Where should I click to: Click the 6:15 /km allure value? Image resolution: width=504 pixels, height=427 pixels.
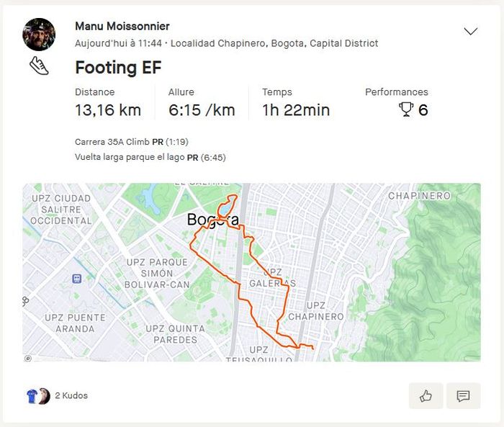pos(202,110)
